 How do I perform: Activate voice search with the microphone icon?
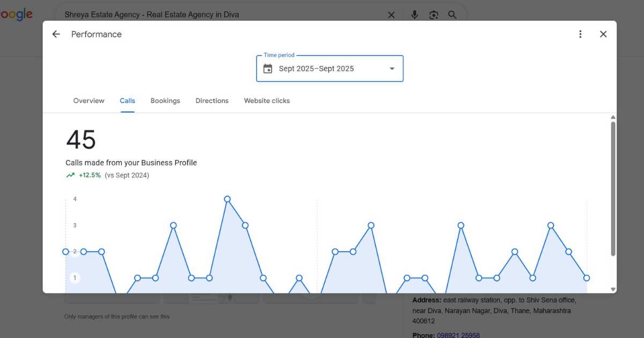(414, 14)
